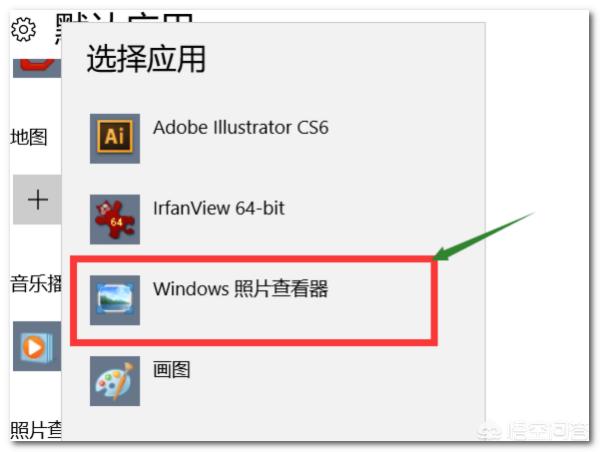Choose the IrfanView 64-bit splat icon
The height and width of the screenshot is (452, 600).
(x=115, y=219)
